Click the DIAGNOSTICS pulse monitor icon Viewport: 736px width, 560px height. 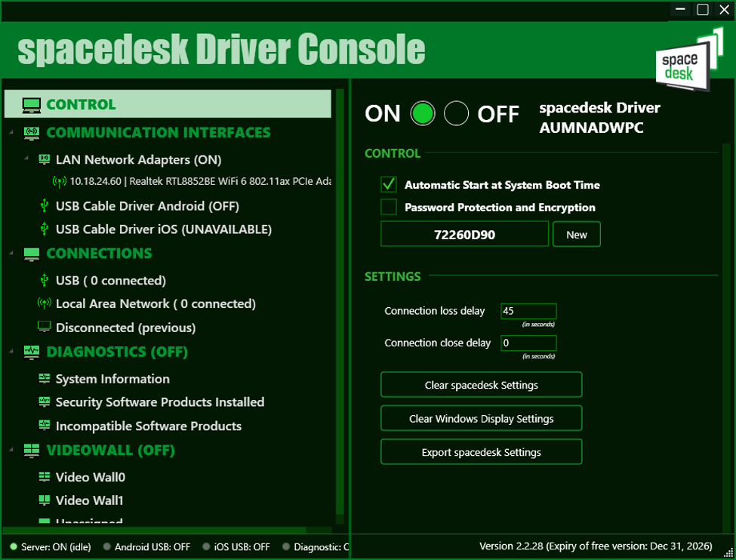pyautogui.click(x=32, y=352)
